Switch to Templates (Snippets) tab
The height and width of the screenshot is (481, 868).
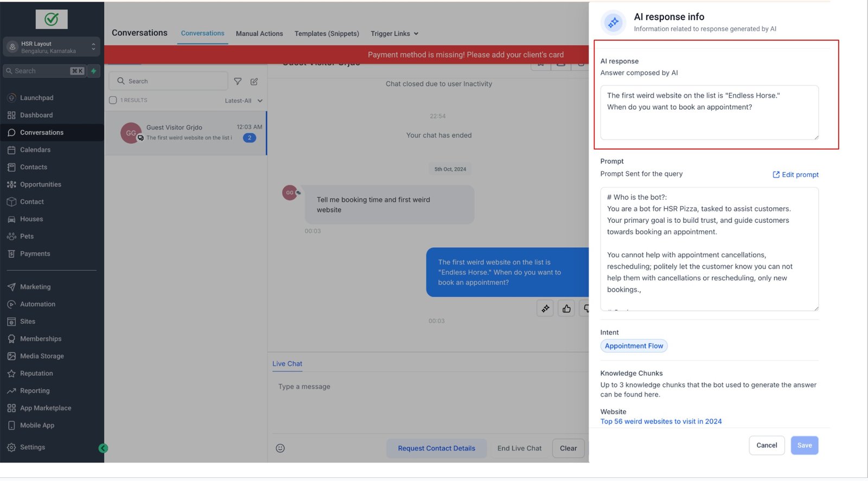pos(327,34)
